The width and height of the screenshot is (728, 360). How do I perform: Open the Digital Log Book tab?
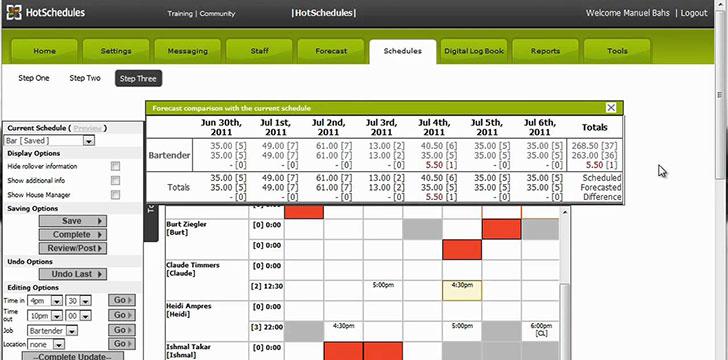[474, 51]
